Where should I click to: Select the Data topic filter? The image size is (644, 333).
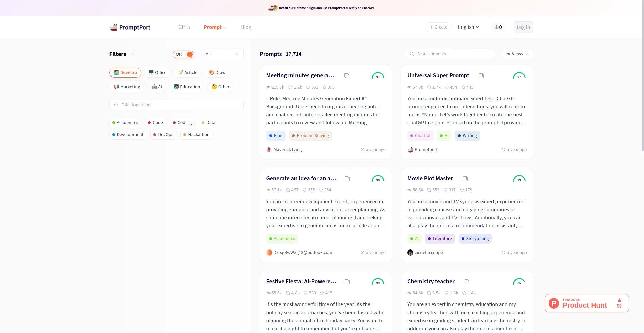coord(208,123)
